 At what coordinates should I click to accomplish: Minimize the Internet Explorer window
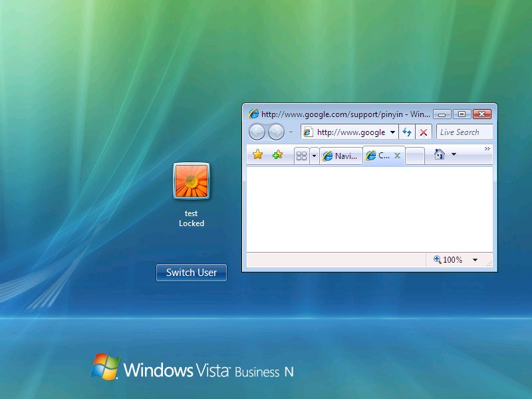442,114
